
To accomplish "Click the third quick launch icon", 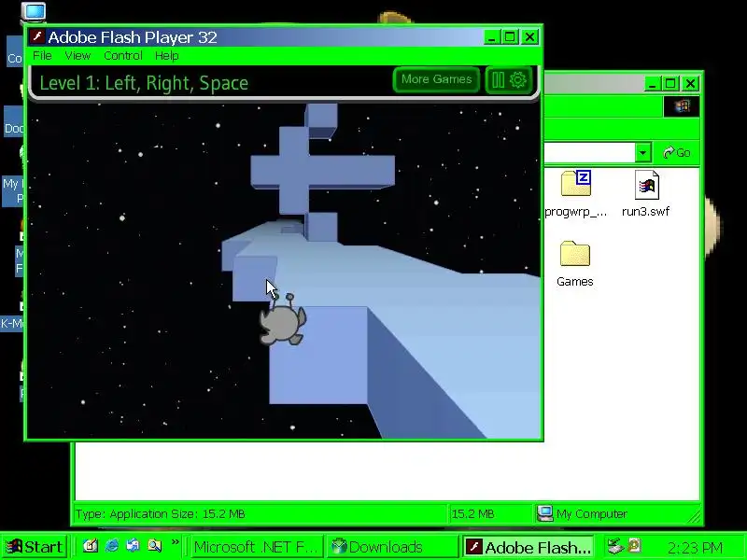I will point(133,545).
